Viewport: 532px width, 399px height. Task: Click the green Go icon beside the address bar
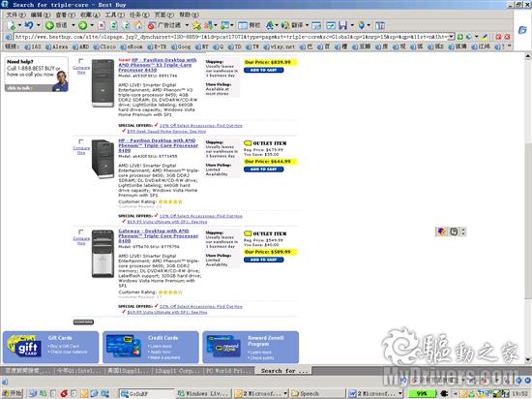pos(460,37)
